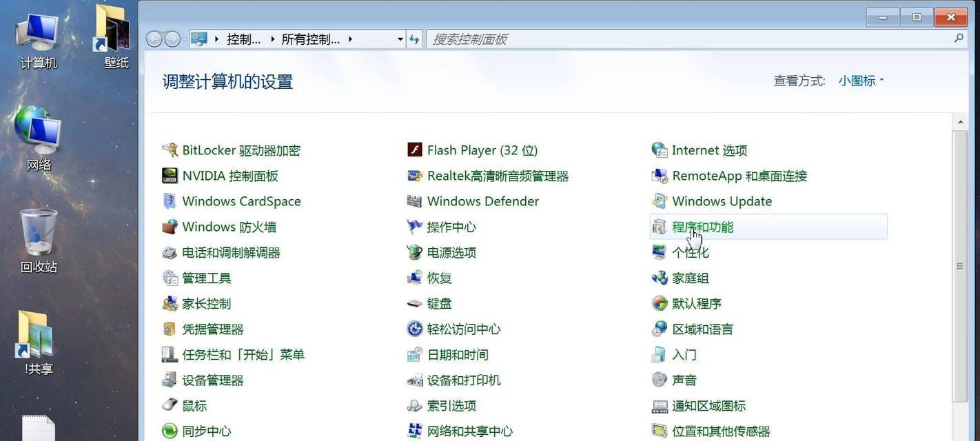Viewport: 980px width, 441px height.
Task: Open the 区域和语言 globe icon
Action: 660,329
